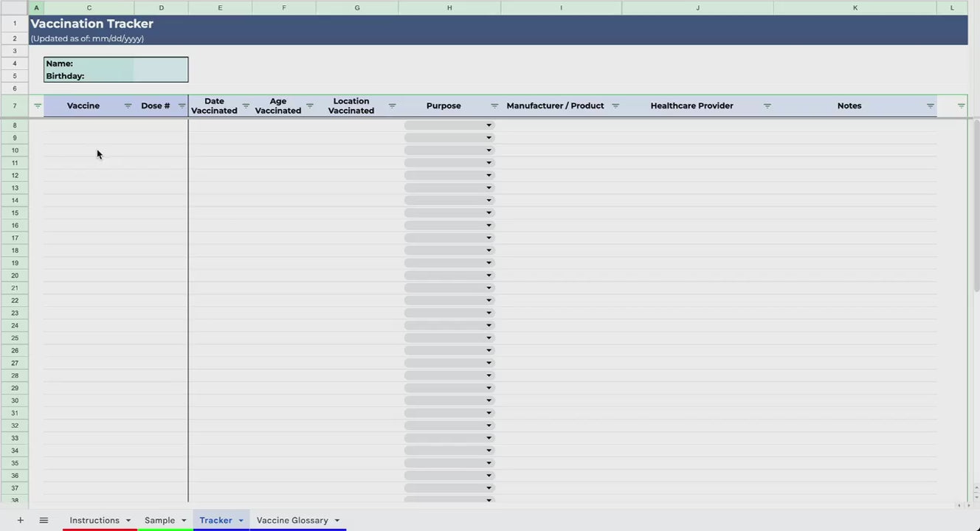Click the Notes column filter icon
Screen dimensions: 980x531
(x=930, y=106)
